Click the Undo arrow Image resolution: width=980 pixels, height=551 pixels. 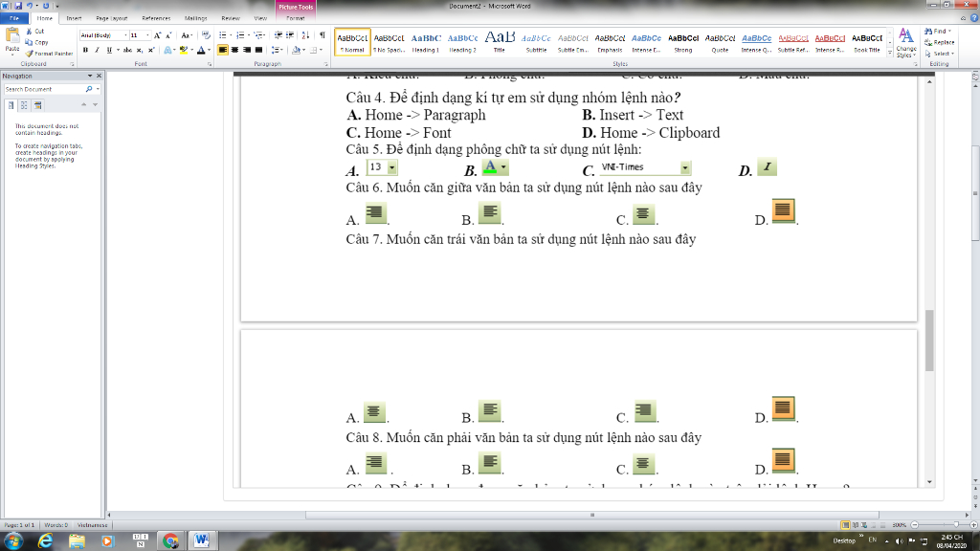coord(29,6)
